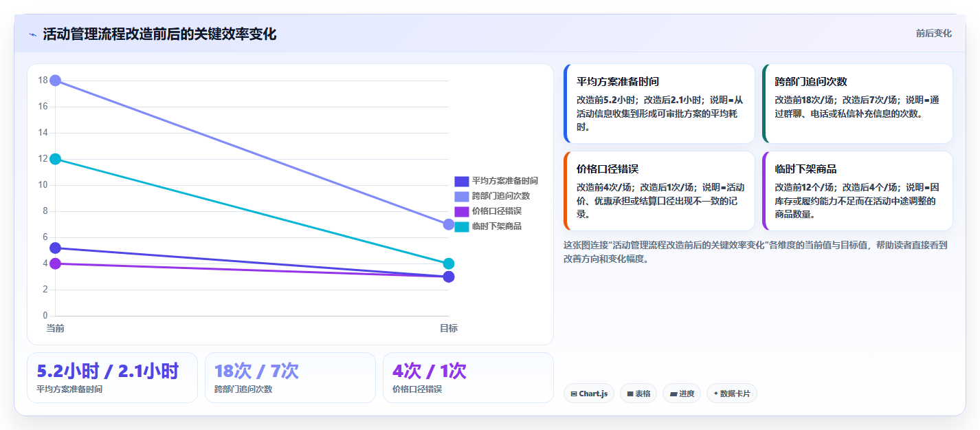Click the 18 data point at 当前

[x=56, y=80]
